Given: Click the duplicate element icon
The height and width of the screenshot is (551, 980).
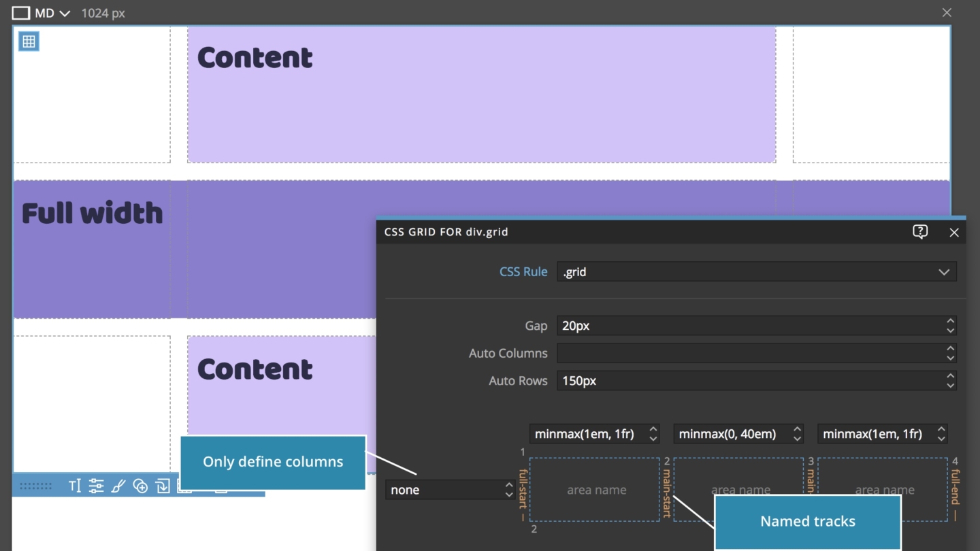Looking at the screenshot, I should coord(140,486).
